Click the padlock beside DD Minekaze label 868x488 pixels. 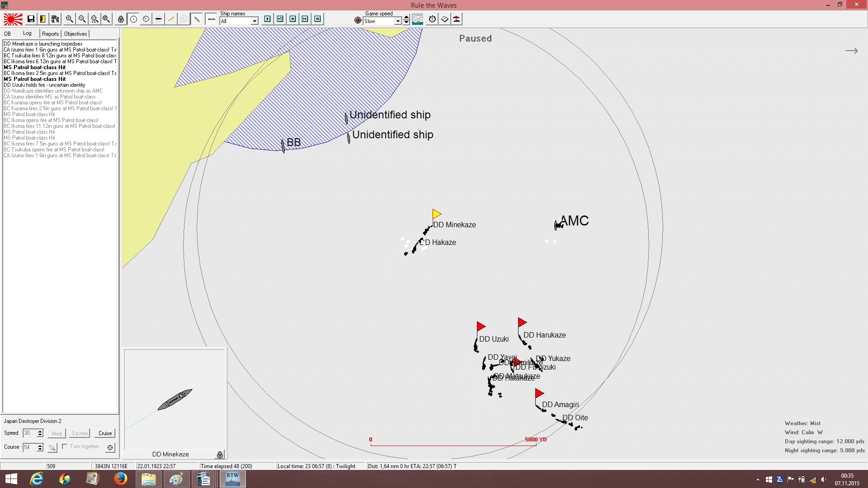[x=220, y=455]
